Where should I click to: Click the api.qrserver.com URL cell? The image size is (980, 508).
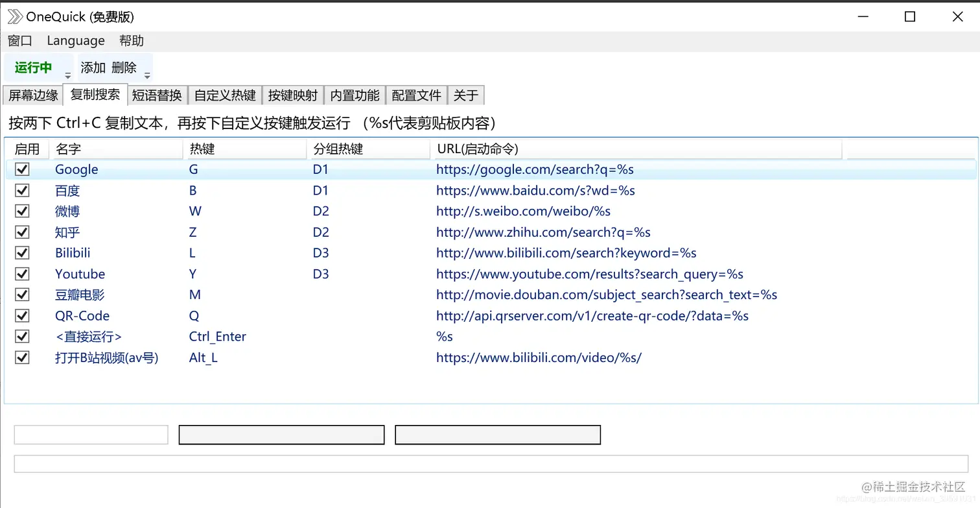coord(592,316)
